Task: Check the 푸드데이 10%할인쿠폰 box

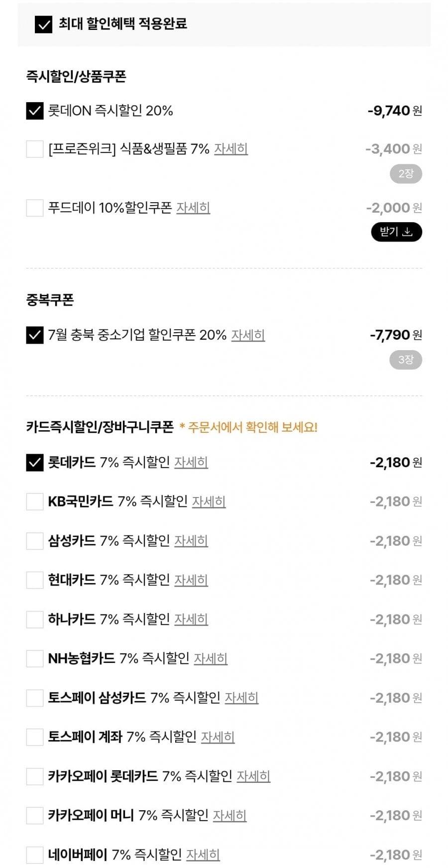Action: click(35, 208)
